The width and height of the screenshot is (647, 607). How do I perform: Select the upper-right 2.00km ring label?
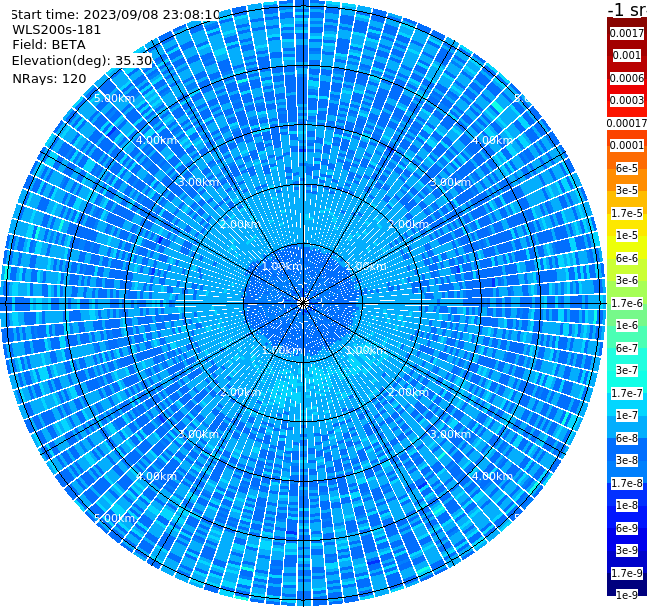click(408, 224)
